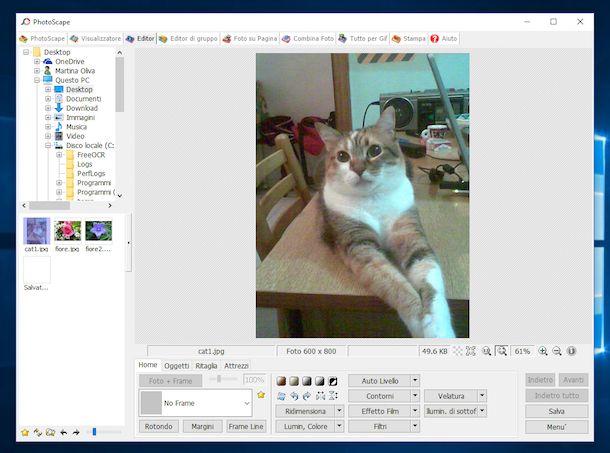Apply the brown sepia tone icon
The image size is (610, 453).
281,381
